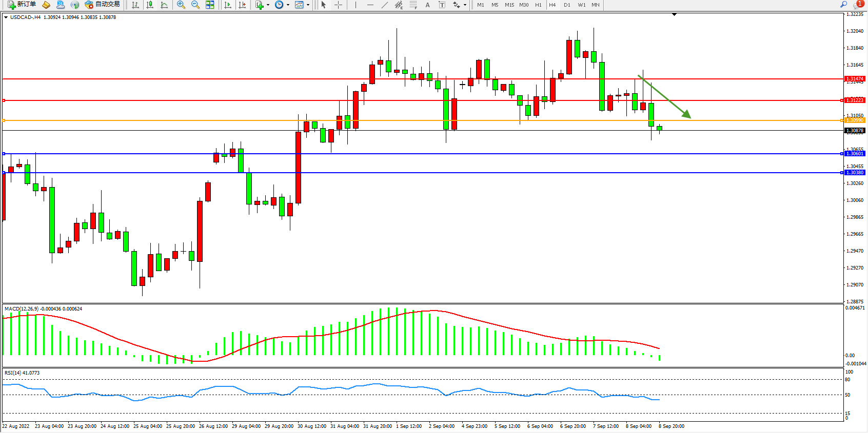Switch to D1 timeframe

tap(567, 5)
